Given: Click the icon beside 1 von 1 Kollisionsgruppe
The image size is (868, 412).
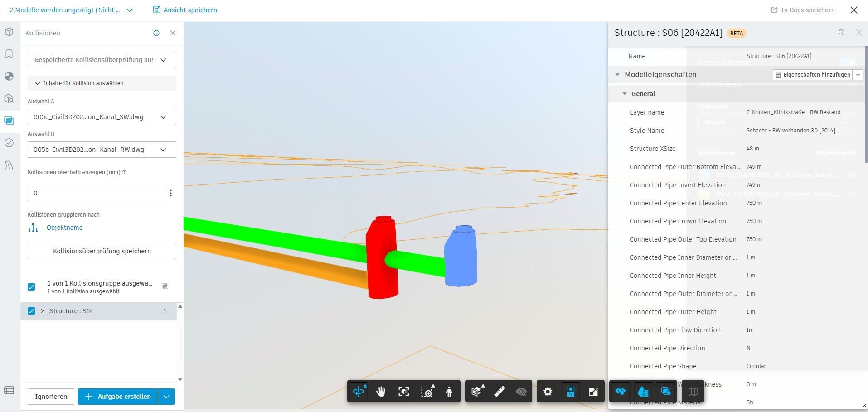Looking at the screenshot, I should click(x=165, y=286).
